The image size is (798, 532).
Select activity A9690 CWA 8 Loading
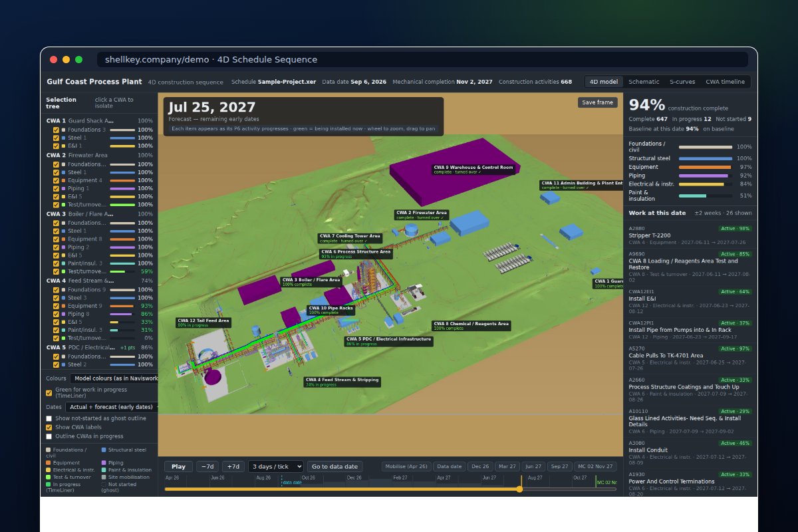690,266
